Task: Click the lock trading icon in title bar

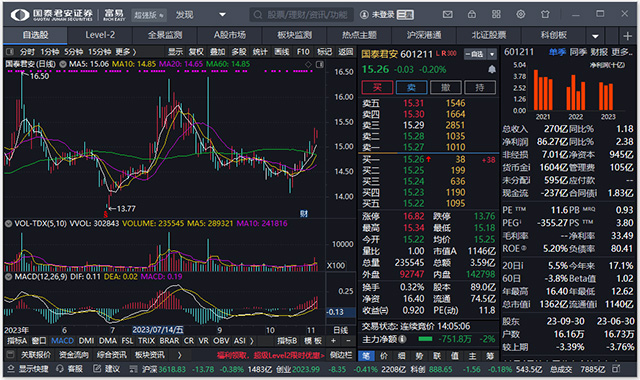Action: [x=472, y=15]
